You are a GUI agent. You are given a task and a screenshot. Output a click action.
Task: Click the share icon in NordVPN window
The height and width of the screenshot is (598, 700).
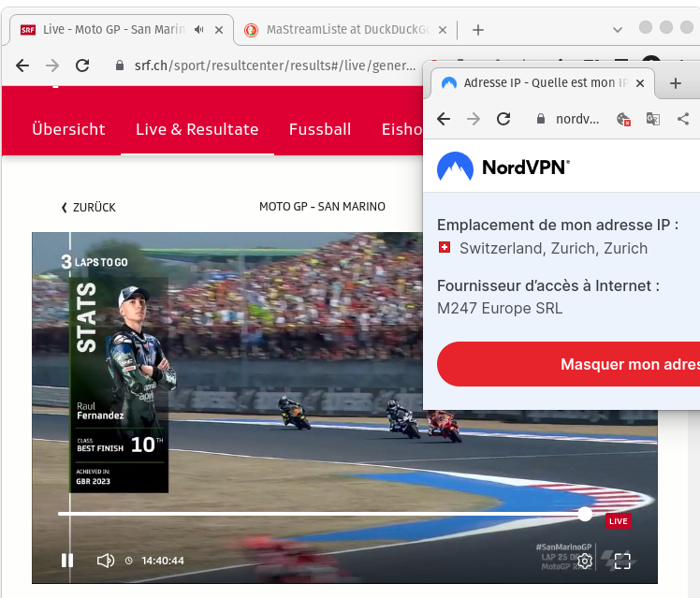pyautogui.click(x=683, y=119)
